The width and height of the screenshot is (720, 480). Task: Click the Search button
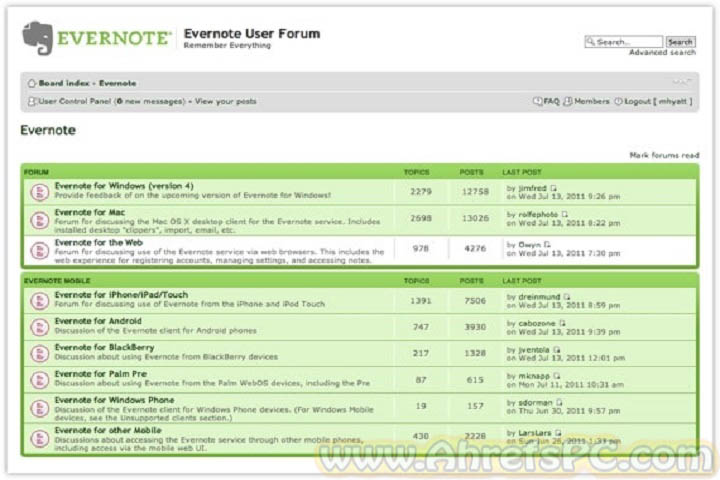(x=680, y=42)
